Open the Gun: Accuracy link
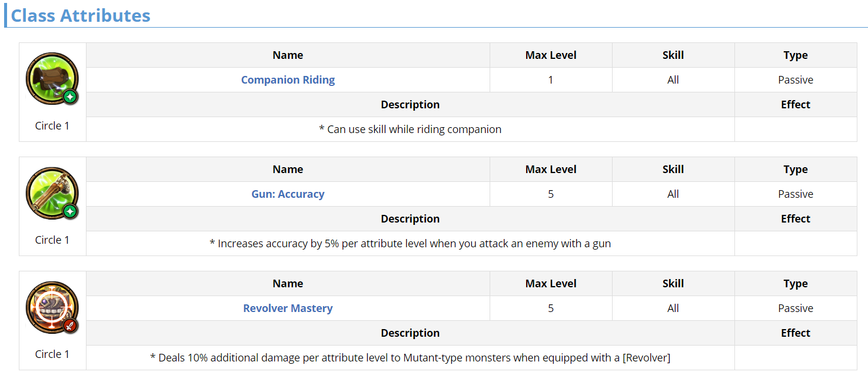Screen dimensions: 868x375 (288, 194)
